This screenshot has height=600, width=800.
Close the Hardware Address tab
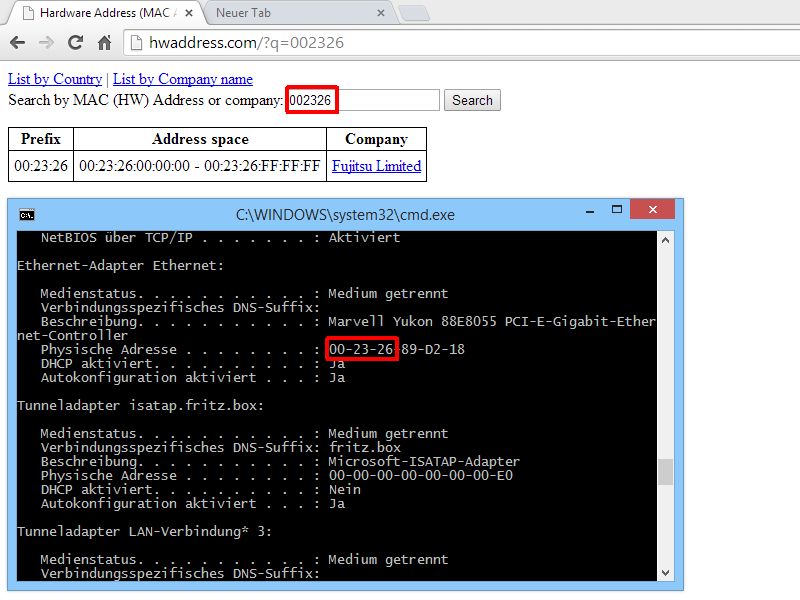(189, 13)
